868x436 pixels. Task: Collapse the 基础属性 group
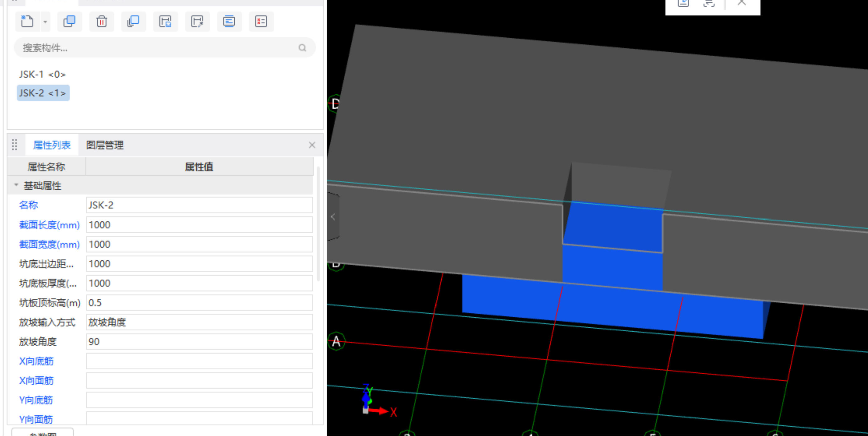(x=16, y=185)
